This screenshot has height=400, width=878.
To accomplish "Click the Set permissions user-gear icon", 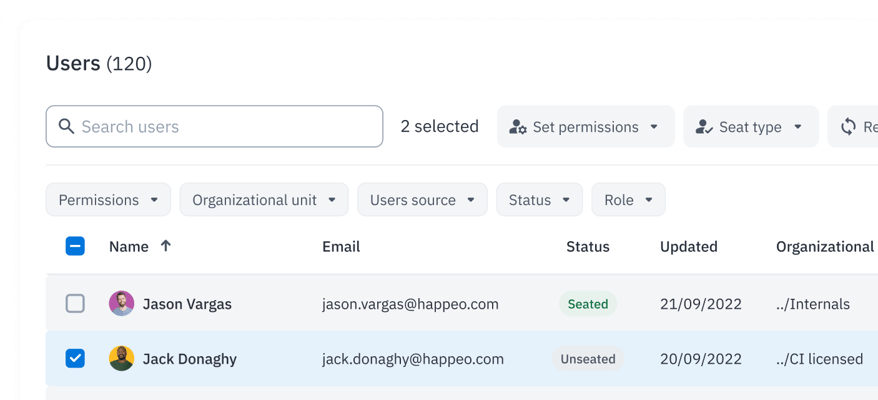I will pyautogui.click(x=518, y=127).
